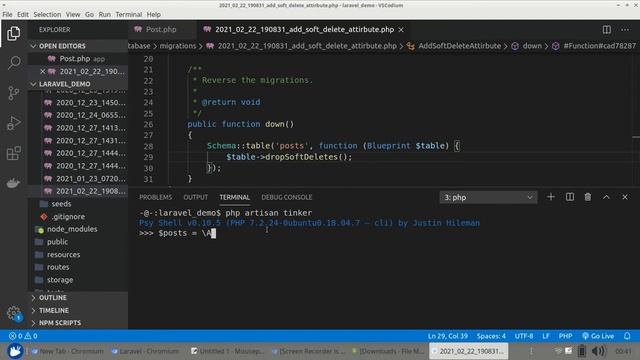The image size is (640, 360).
Task: Collapse the OPEN EDITORS section
Action: coord(62,46)
